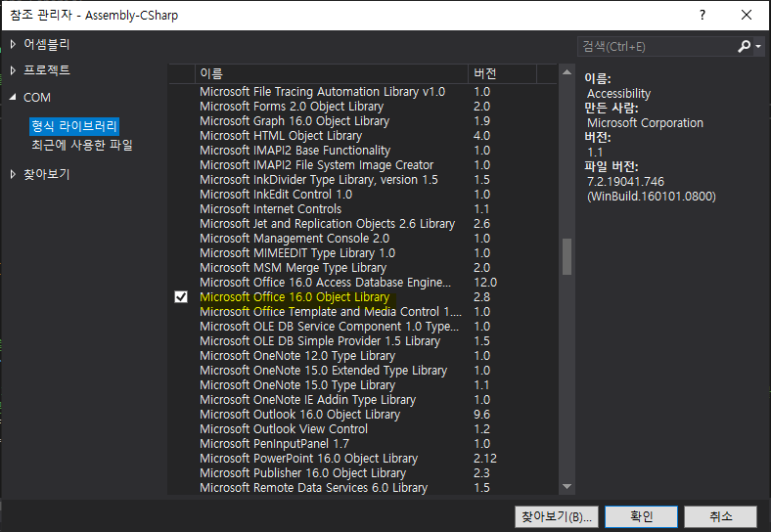This screenshot has height=532, width=771.
Task: Select Microsoft PenInputPanel 1.7 row
Action: pyautogui.click(x=363, y=444)
